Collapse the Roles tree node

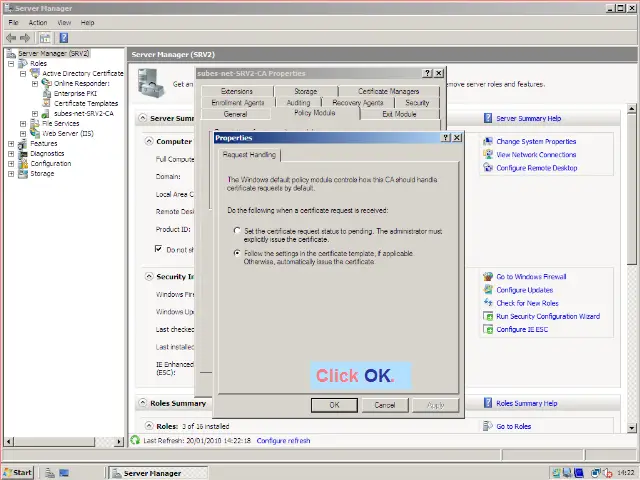pos(11,64)
